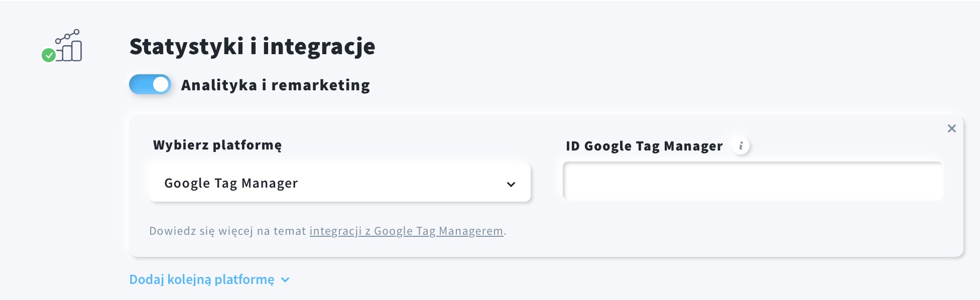
Task: Disable the Analityka i remarketing switch
Action: click(150, 84)
